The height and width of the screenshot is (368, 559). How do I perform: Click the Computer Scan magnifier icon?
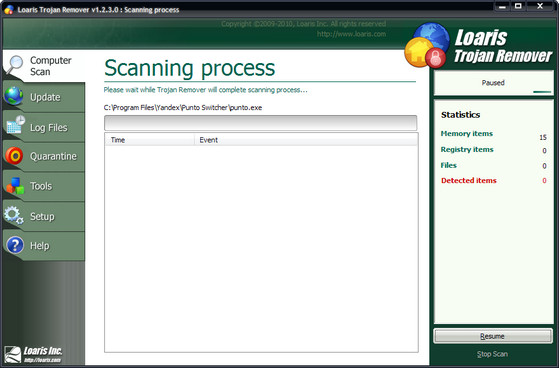(15, 65)
